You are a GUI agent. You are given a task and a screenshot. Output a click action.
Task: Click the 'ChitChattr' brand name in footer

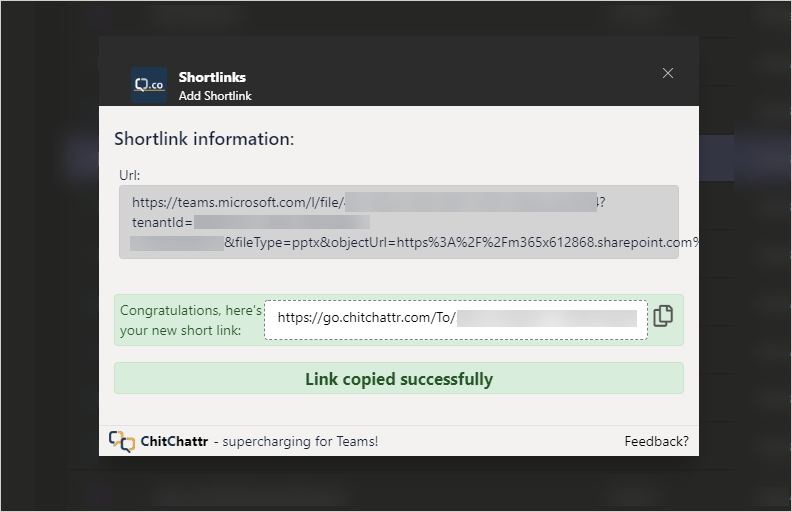[x=174, y=441]
